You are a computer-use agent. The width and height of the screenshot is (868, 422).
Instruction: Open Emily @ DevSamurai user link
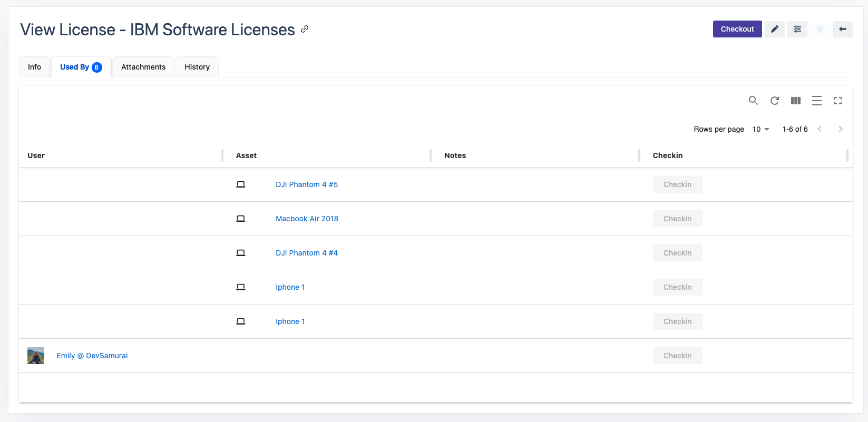point(92,356)
